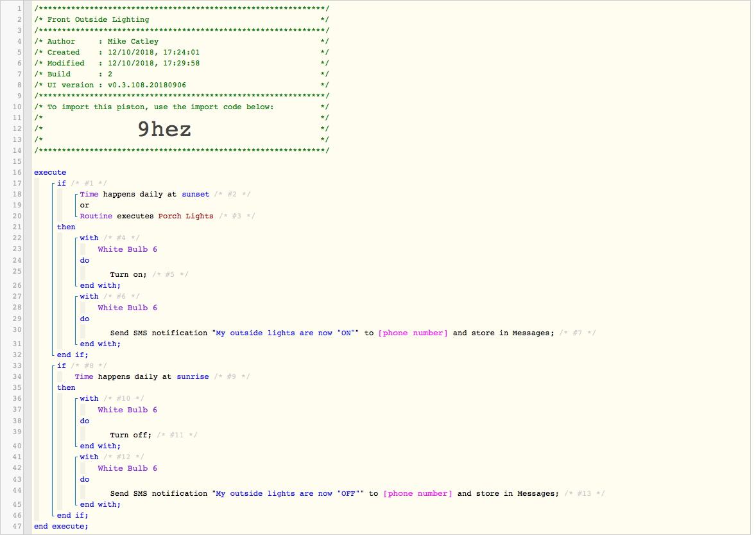The height and width of the screenshot is (535, 756).
Task: Select White Bulb 6 device on line 42
Action: click(127, 468)
